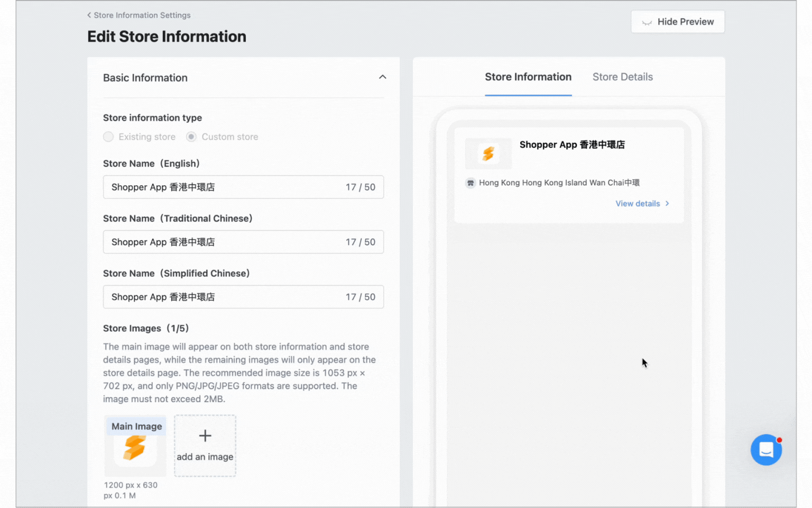Click the store address icon in preview
This screenshot has height=508, width=812.
pos(470,183)
